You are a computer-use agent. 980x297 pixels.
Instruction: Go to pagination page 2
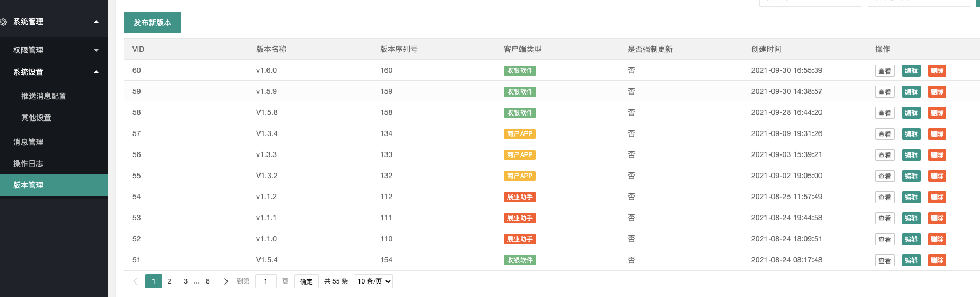[170, 281]
